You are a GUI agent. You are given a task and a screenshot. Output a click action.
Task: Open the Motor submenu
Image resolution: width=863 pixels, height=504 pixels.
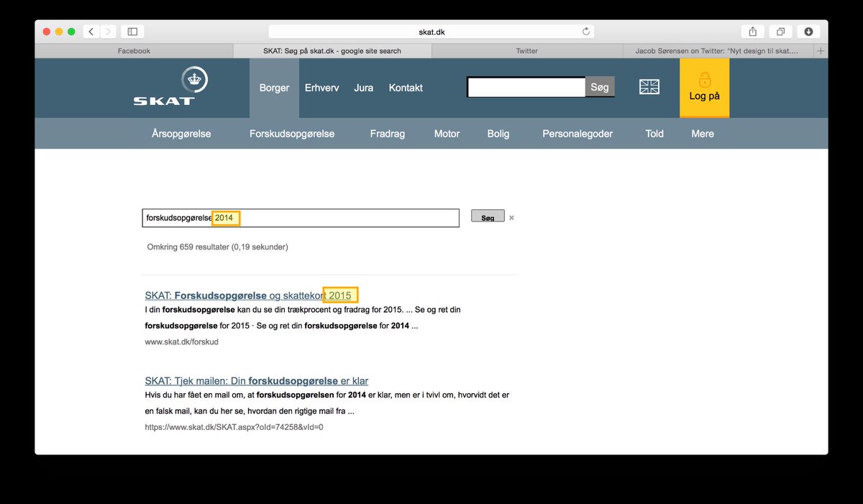coord(447,134)
